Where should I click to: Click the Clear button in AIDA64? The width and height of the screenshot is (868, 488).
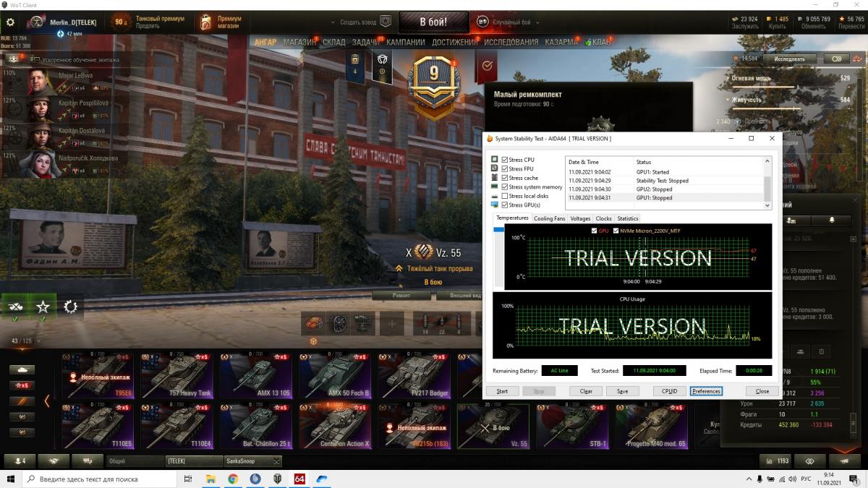click(585, 391)
